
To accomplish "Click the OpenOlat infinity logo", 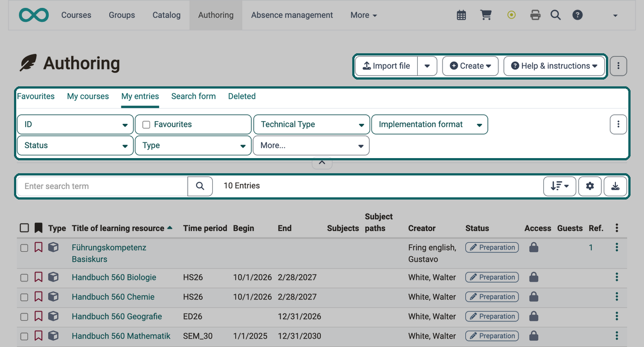I will [x=34, y=15].
